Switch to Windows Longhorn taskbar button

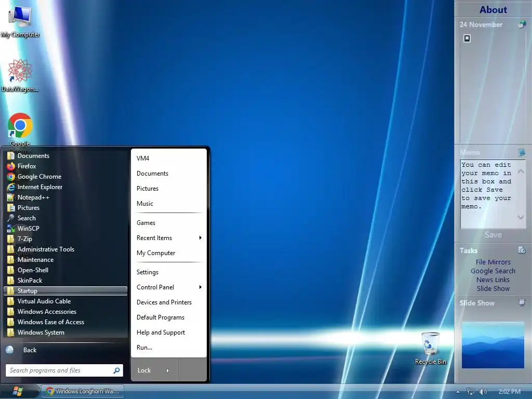click(83, 391)
